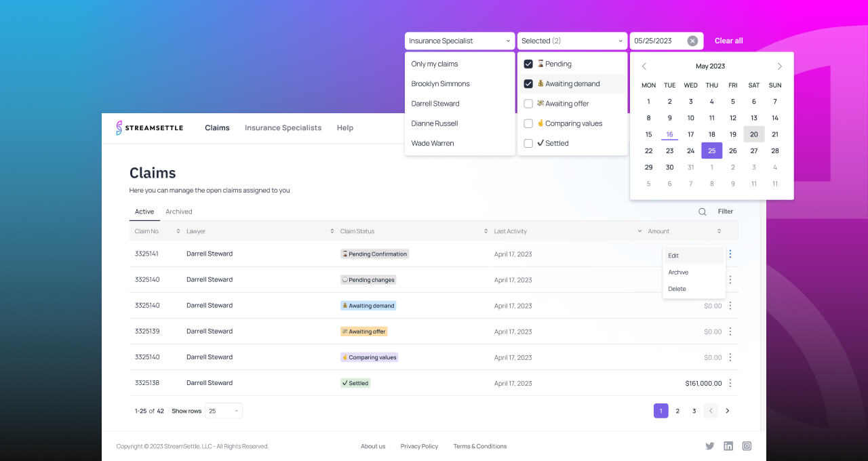Image resolution: width=868 pixels, height=461 pixels.
Task: Open the actions menu for claim 3325138
Action: click(730, 383)
